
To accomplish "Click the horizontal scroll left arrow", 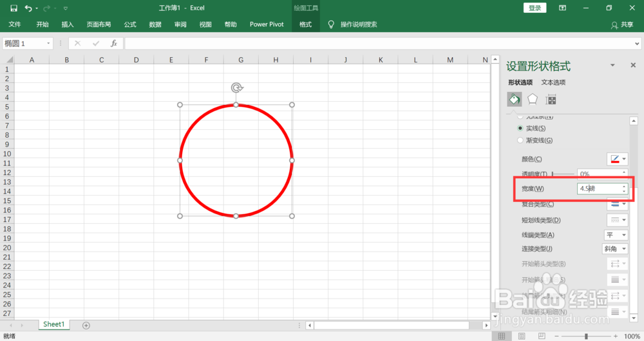I will click(x=310, y=325).
